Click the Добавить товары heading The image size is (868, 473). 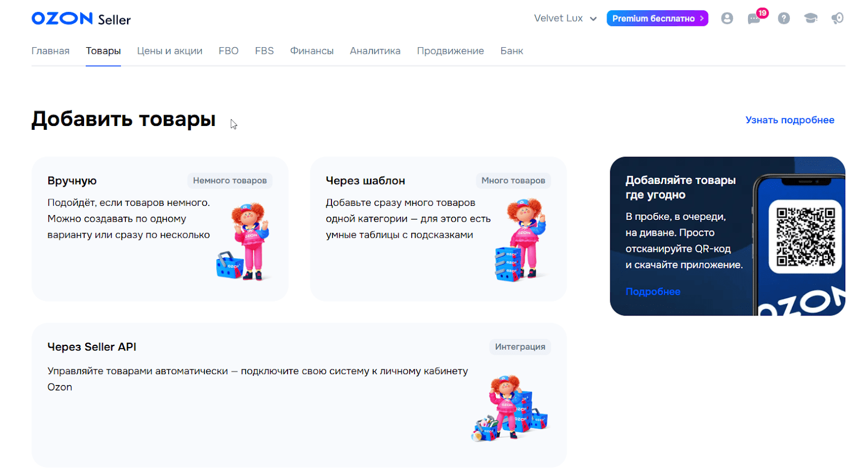(x=124, y=119)
